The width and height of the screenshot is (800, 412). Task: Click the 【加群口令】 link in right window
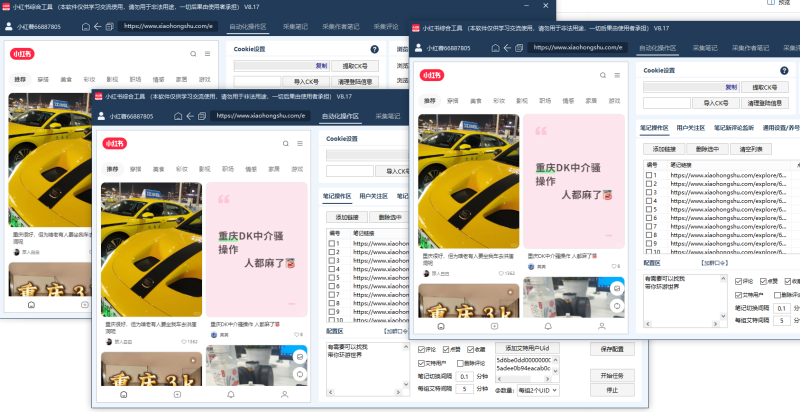[714, 263]
